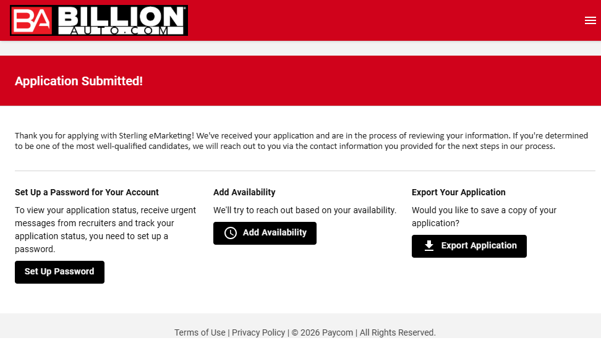Click the clock icon on Add Availability
601x364 pixels.
(x=231, y=233)
